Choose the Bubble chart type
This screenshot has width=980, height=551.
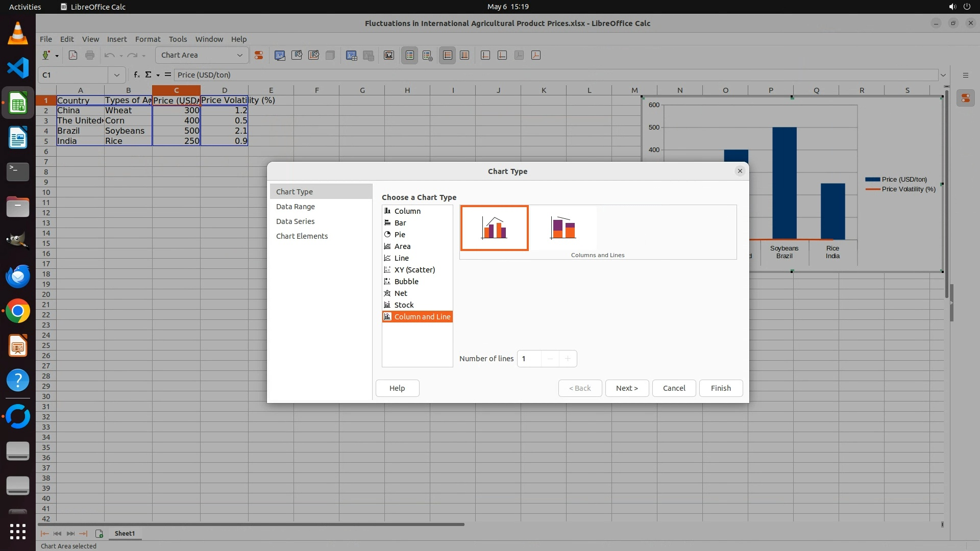(406, 282)
